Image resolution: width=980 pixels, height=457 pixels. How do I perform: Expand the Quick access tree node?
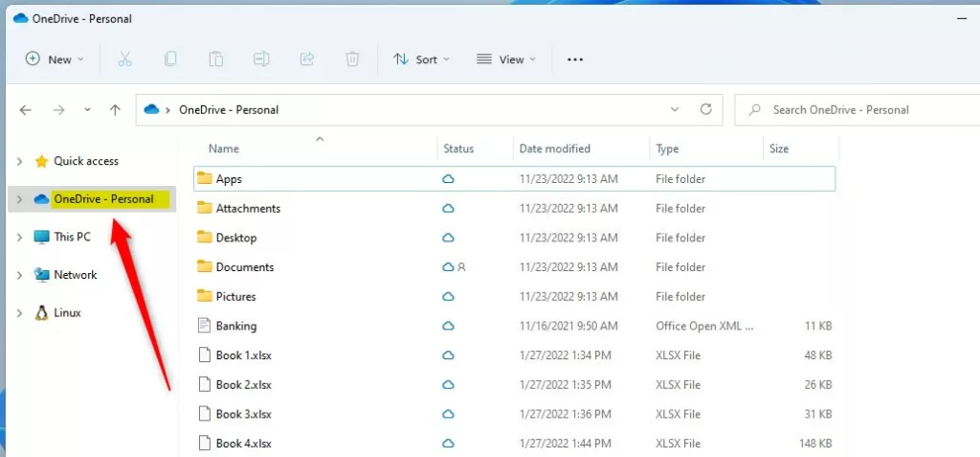19,162
